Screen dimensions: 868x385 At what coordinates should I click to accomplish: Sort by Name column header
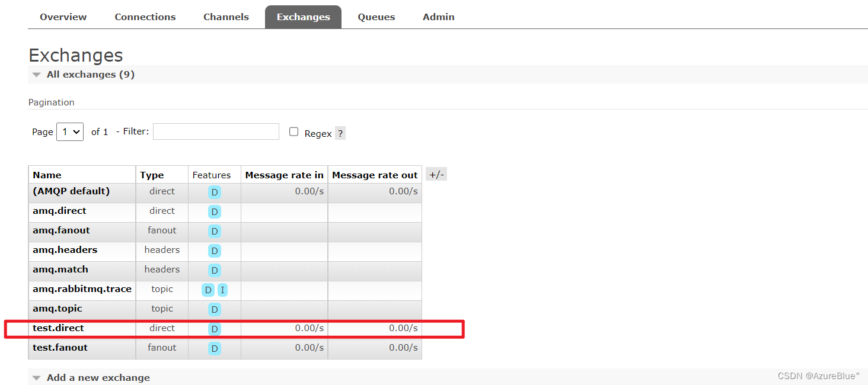point(47,175)
